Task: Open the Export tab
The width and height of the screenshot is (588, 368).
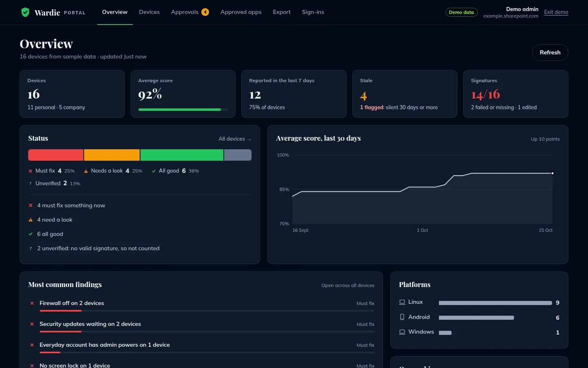Action: [282, 12]
